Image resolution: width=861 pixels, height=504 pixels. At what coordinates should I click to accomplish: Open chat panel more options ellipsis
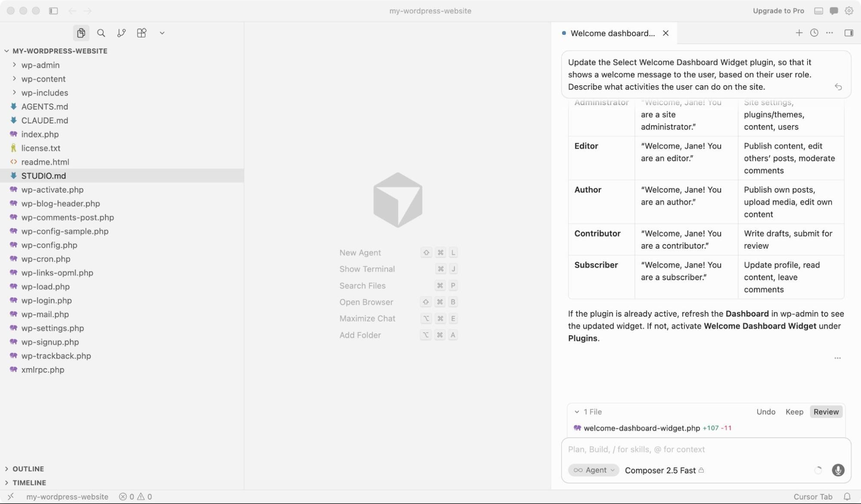point(830,33)
